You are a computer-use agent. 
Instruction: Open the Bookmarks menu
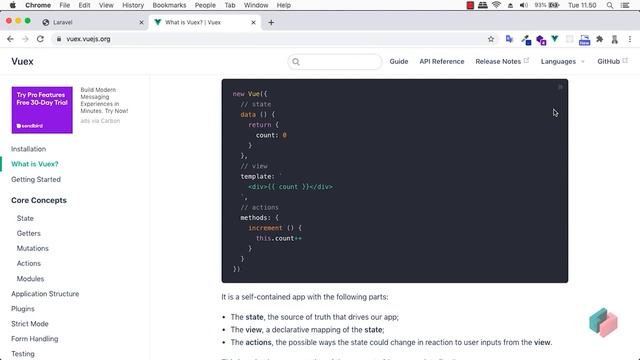(169, 5)
